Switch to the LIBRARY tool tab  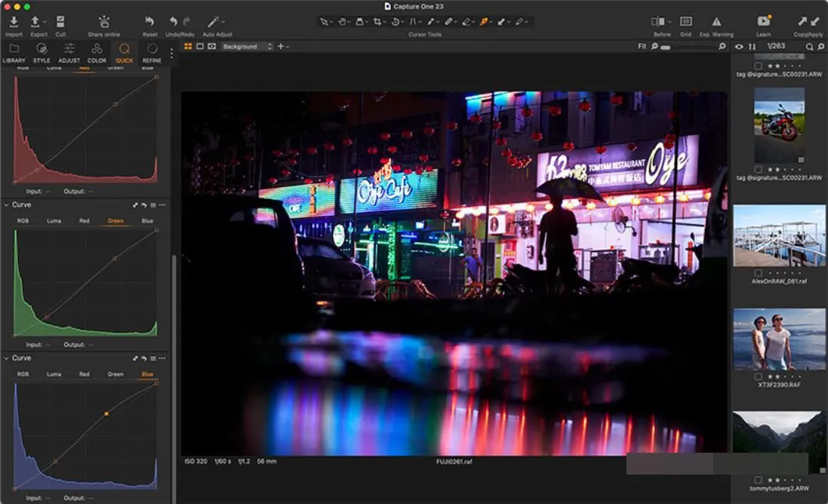(x=14, y=54)
